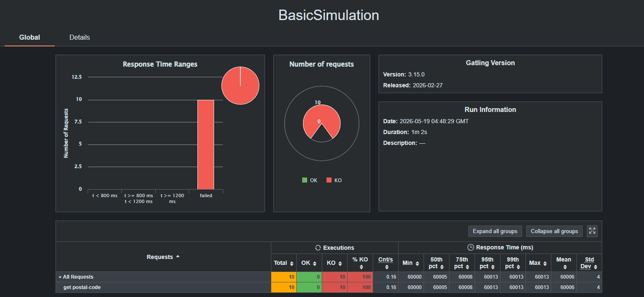Toggle the OK legend item in requests chart

pos(310,180)
